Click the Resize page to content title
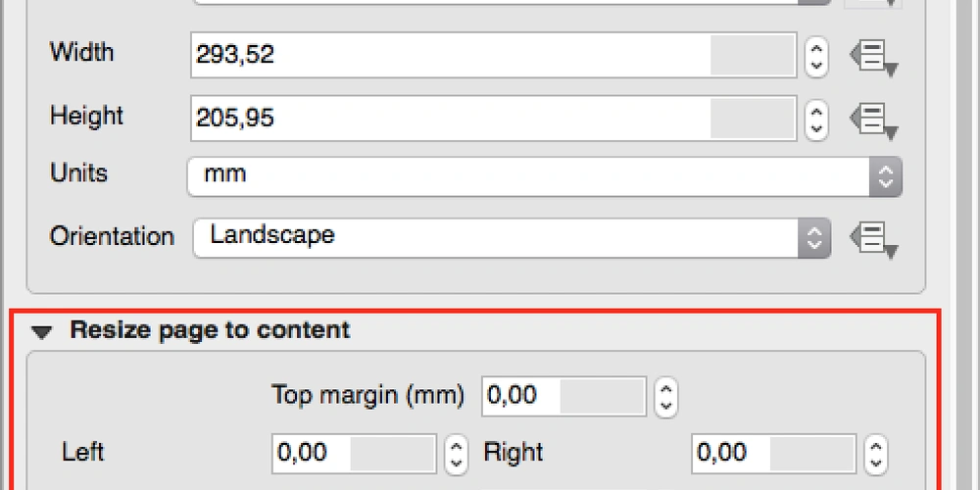980x490 pixels. click(x=210, y=330)
